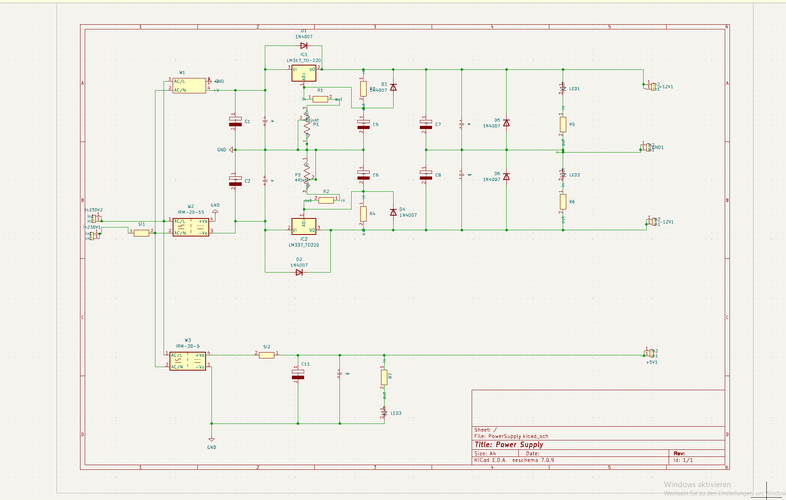786x500 pixels.
Task: Select capacitor C2 symbol
Action: pyautogui.click(x=235, y=181)
